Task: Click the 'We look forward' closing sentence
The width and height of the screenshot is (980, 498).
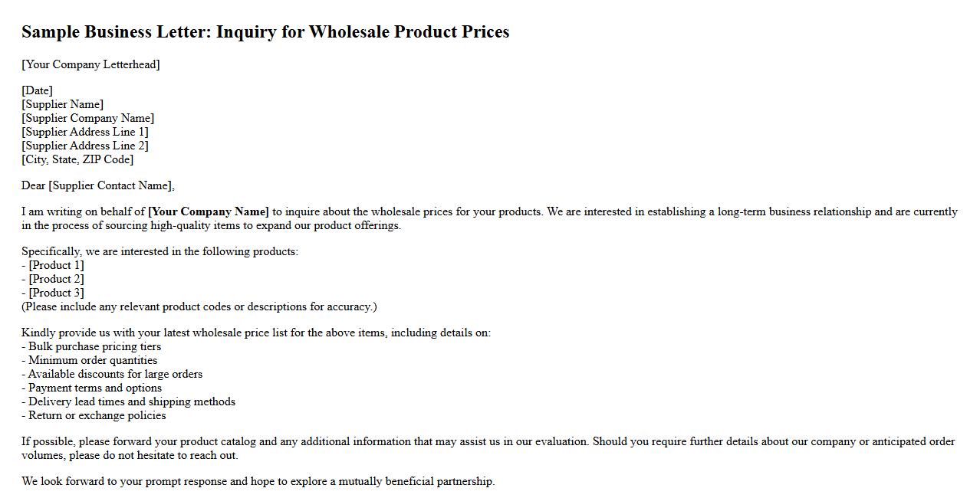Action: (258, 481)
